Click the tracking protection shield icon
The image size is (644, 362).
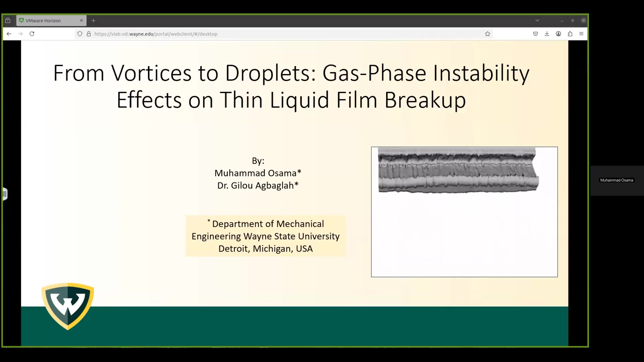coord(80,34)
